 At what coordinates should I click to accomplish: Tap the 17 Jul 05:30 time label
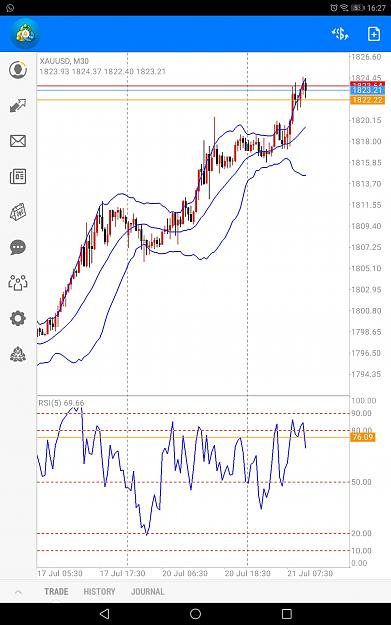[x=60, y=573]
